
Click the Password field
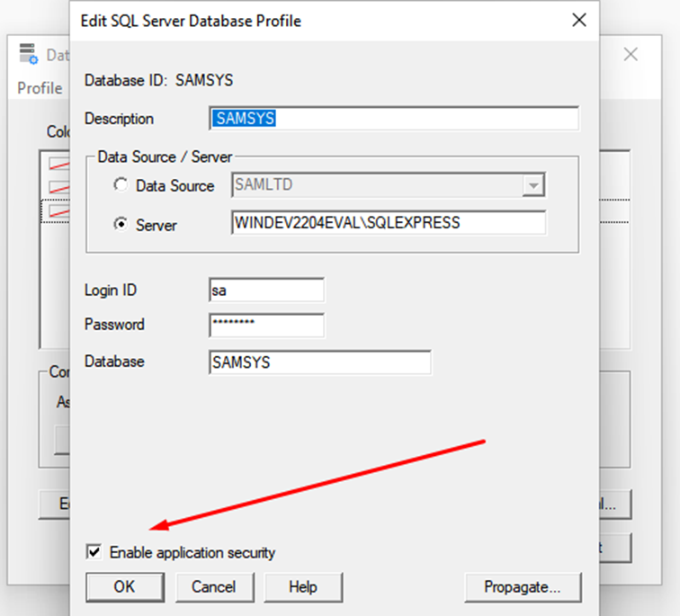coord(265,325)
